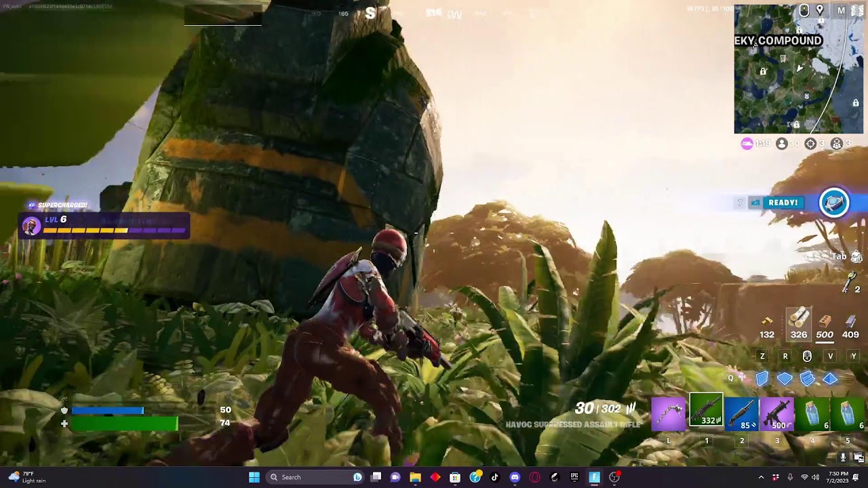Open full map with the M button
868x488 pixels.
[x=842, y=10]
